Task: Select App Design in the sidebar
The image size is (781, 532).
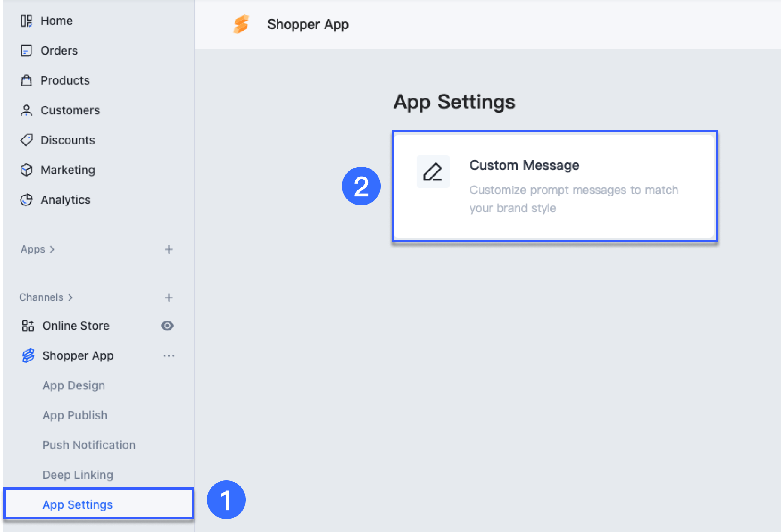Action: [73, 385]
